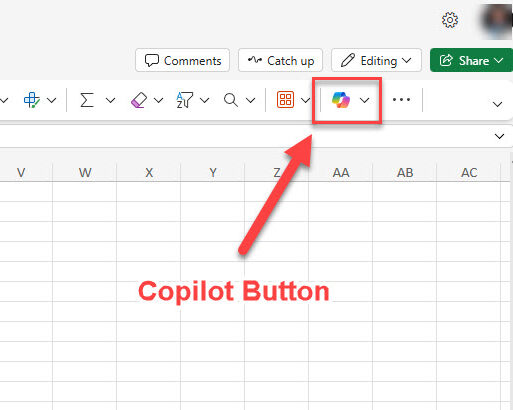
Task: Expand the Sort & Filter dropdown arrow
Action: point(205,100)
